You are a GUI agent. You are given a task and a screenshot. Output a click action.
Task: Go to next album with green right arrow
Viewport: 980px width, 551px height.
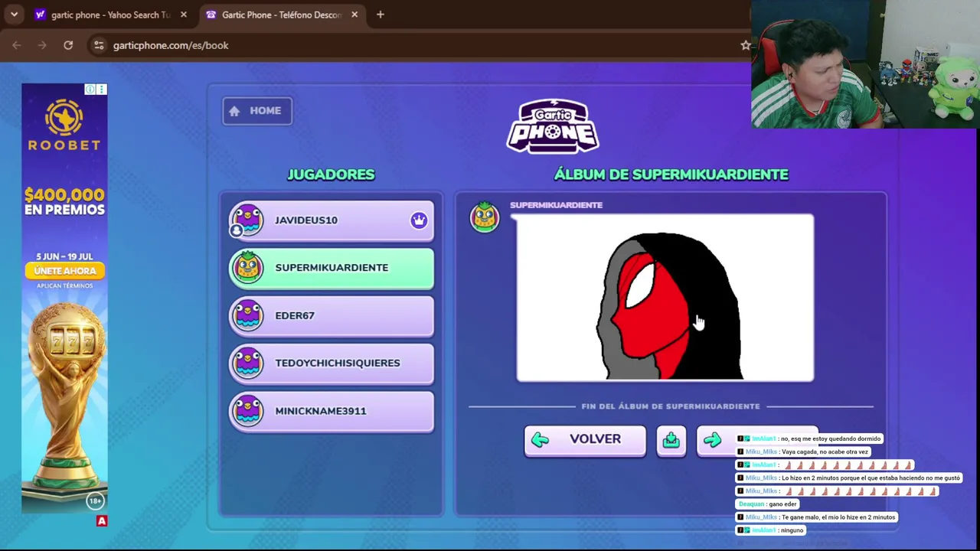712,440
